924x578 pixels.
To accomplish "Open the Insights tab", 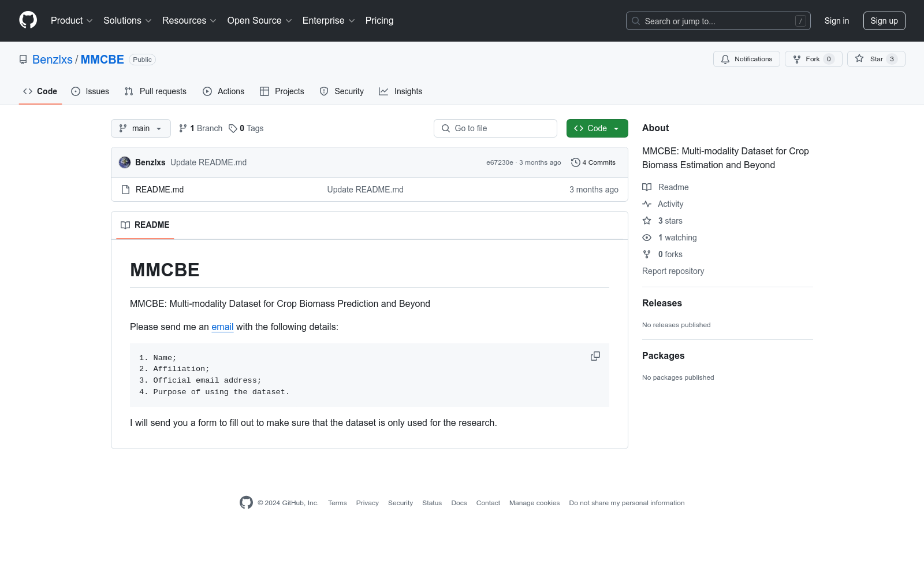I will pos(400,91).
